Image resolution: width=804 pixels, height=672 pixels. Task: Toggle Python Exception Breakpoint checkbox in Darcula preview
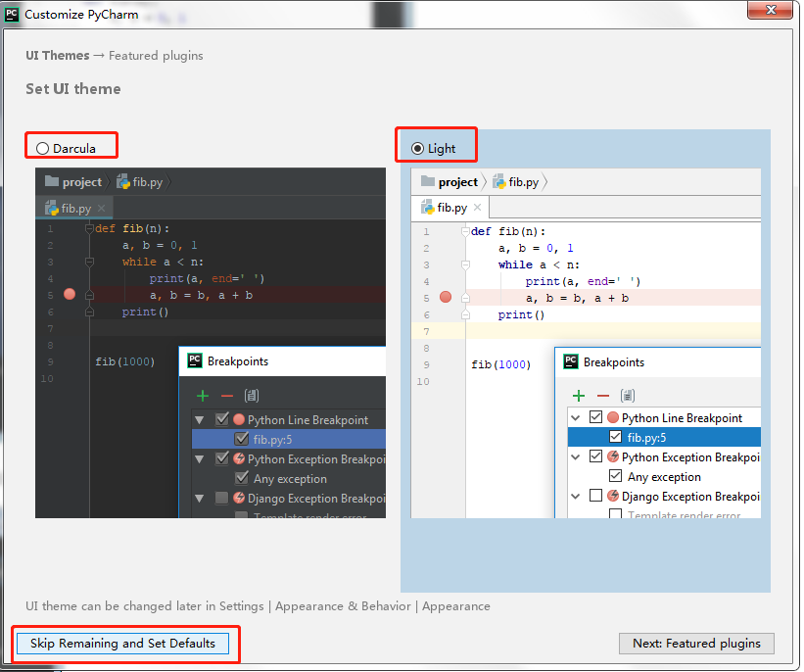[221, 458]
